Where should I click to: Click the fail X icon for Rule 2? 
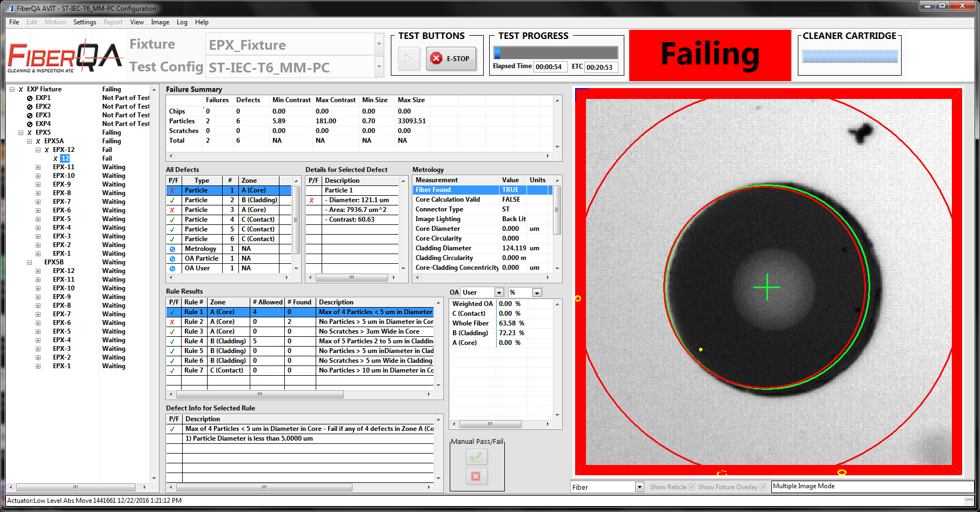(172, 322)
